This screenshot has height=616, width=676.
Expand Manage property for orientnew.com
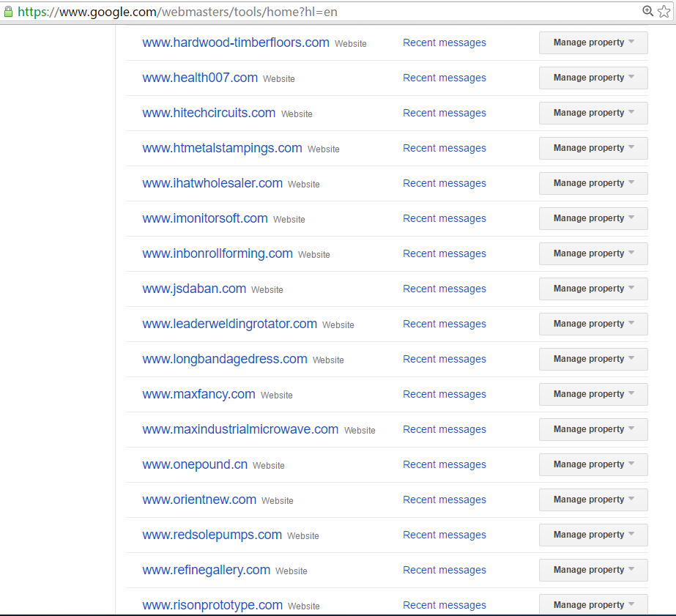[x=593, y=500]
